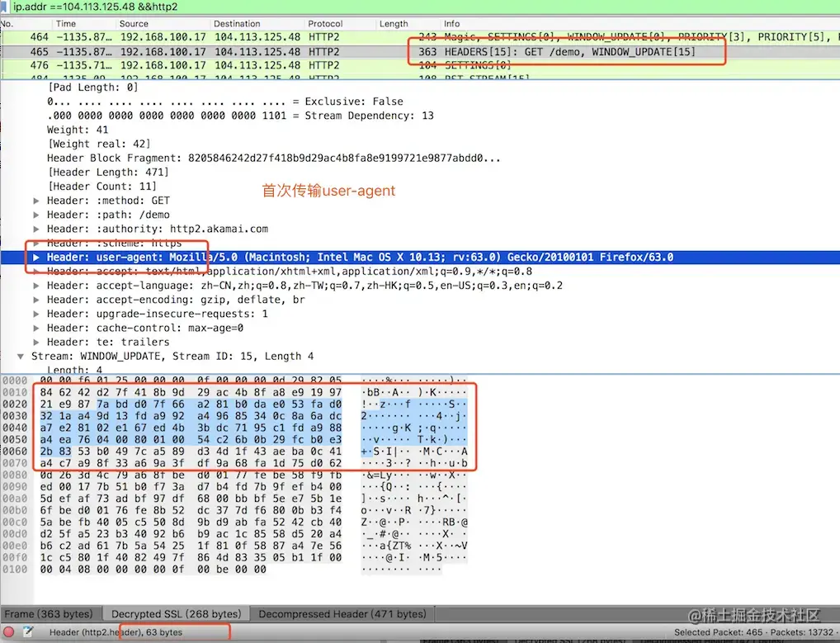Expand the accept-language header row
This screenshot has width=840, height=643.
(x=35, y=286)
